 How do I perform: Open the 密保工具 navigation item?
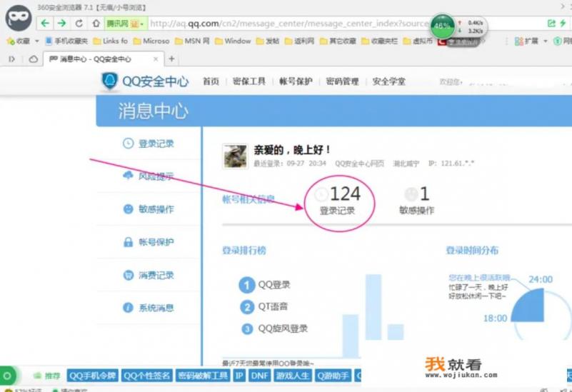[249, 81]
